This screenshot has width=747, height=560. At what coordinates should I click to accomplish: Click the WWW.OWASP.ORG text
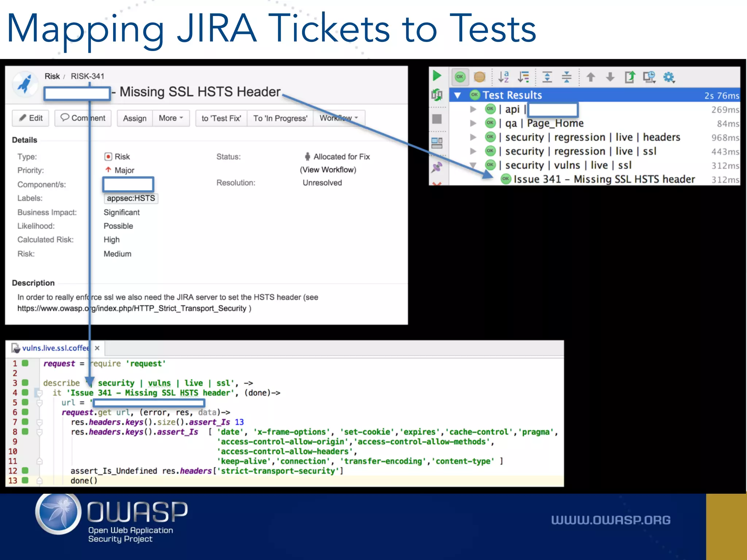pyautogui.click(x=611, y=520)
